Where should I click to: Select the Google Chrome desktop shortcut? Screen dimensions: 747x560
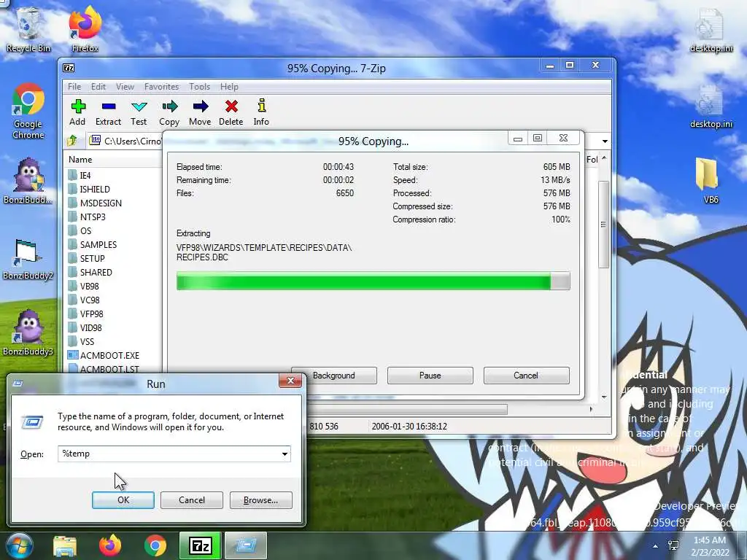[x=28, y=112]
